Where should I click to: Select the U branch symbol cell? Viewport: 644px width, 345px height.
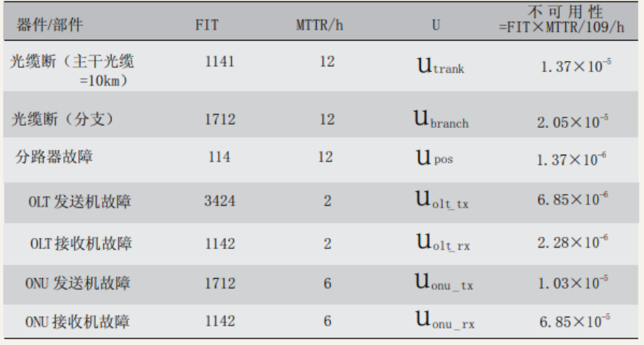(441, 120)
